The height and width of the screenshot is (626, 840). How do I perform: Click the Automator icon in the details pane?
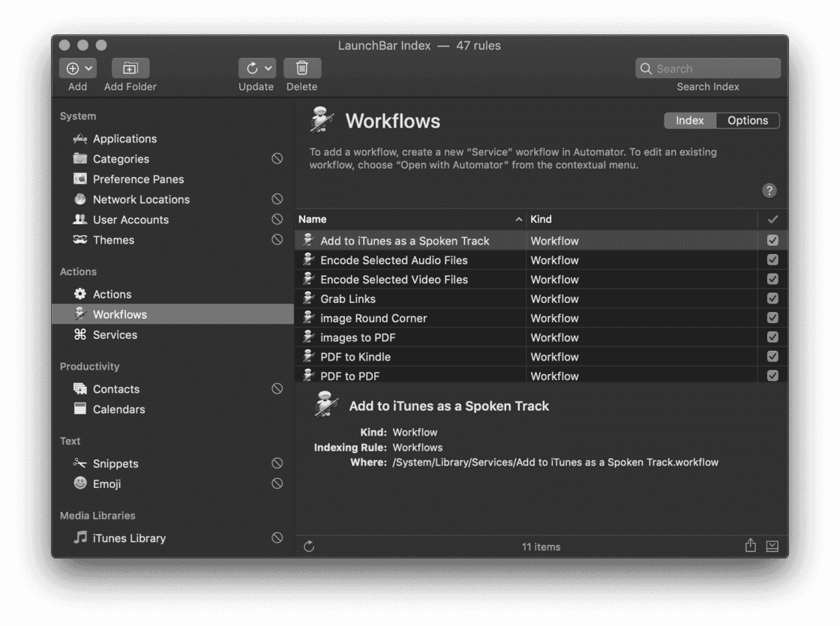(x=326, y=405)
